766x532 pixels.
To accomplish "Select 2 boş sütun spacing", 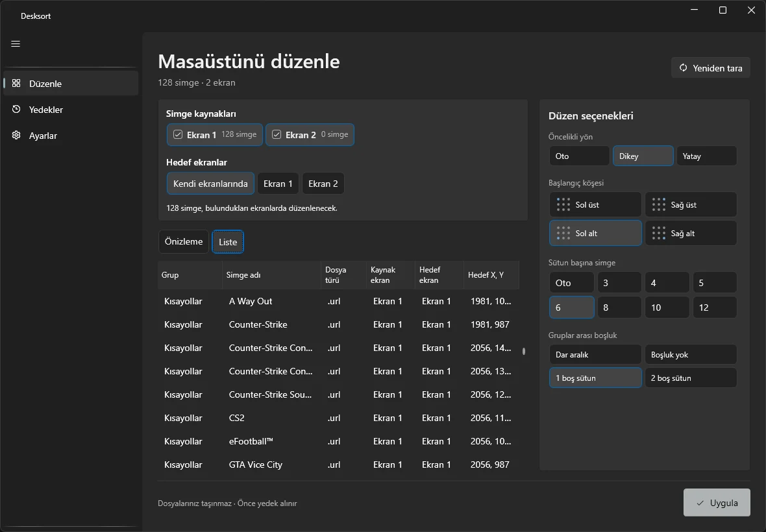I will point(691,378).
